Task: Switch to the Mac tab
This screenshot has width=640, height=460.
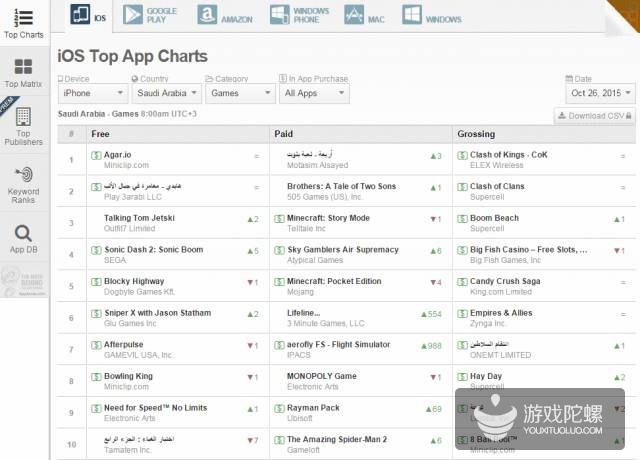Action: click(x=364, y=16)
